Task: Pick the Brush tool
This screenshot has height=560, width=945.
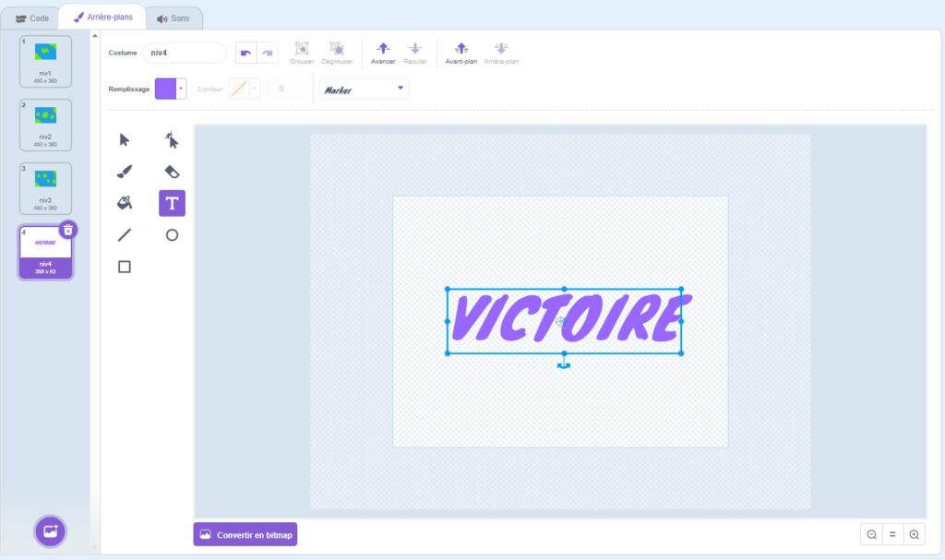Action: click(125, 172)
